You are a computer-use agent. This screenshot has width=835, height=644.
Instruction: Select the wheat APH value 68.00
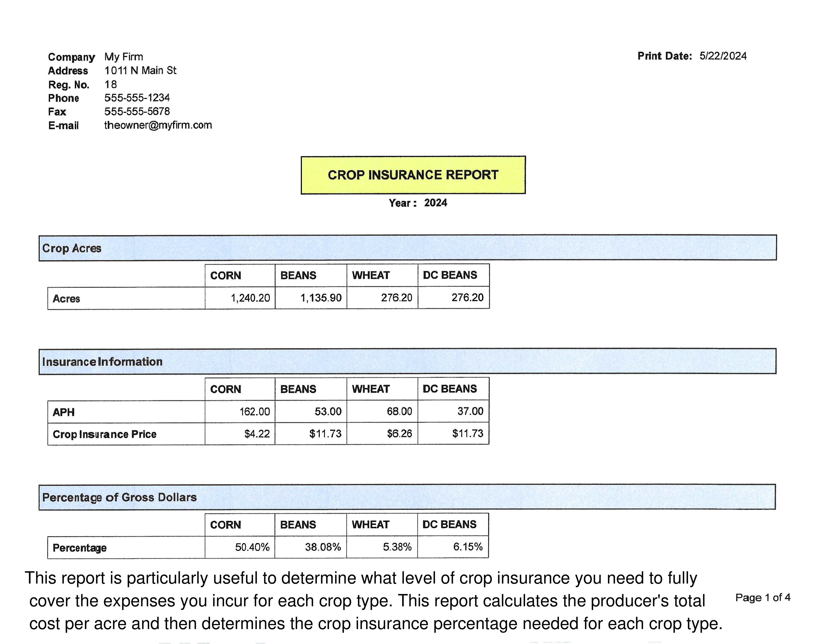[x=399, y=412]
